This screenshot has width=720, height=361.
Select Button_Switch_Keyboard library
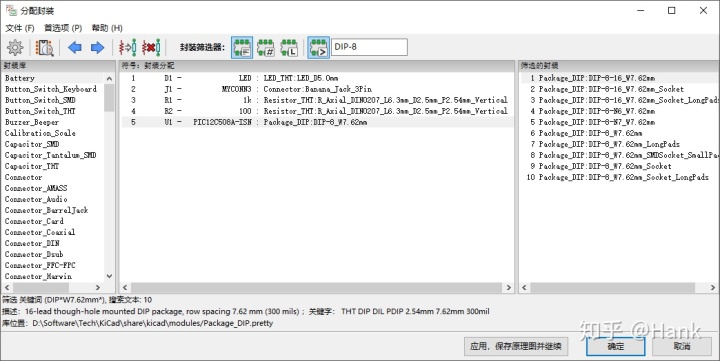(x=54, y=89)
